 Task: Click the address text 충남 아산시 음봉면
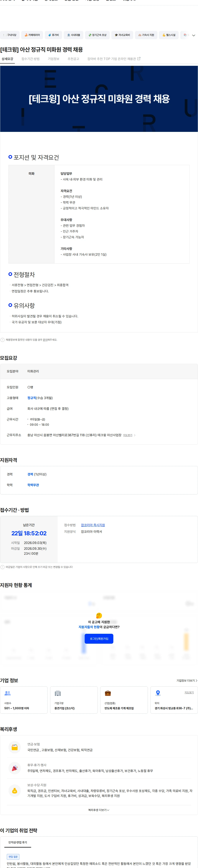coord(74,435)
